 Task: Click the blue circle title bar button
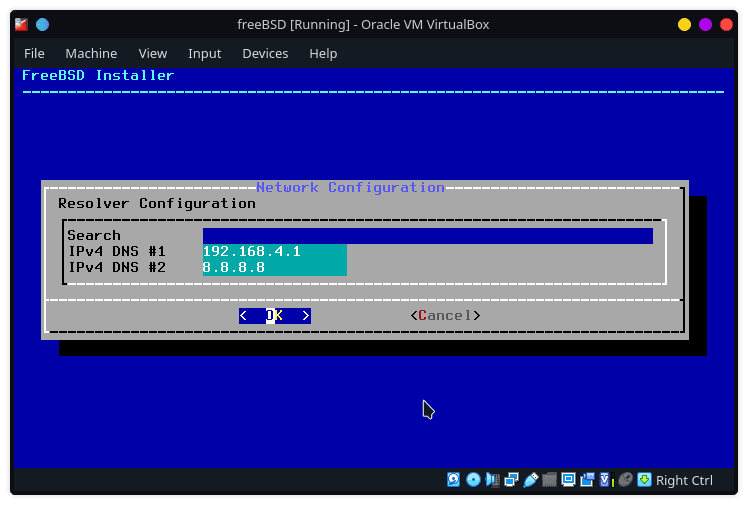42,24
